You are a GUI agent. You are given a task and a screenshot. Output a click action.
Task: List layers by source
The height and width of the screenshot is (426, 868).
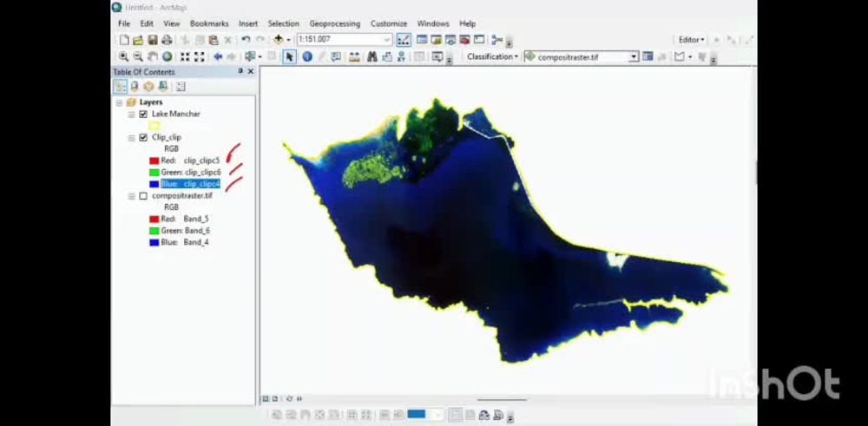pyautogui.click(x=135, y=86)
